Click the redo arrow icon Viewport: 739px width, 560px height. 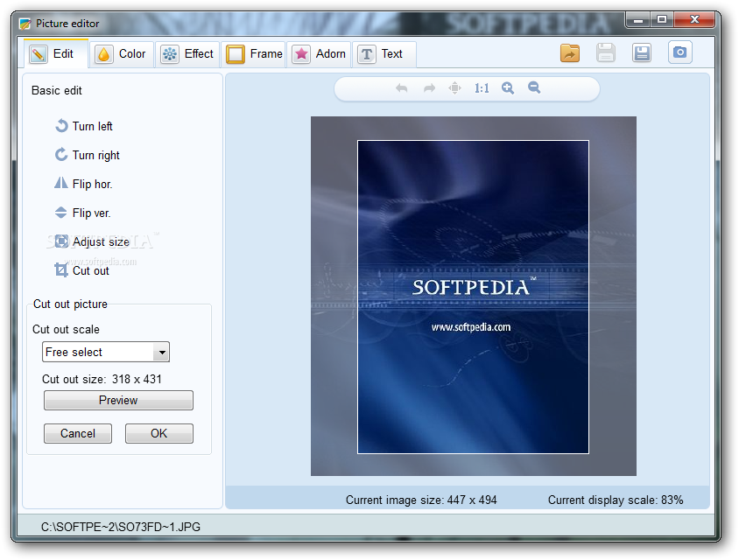pos(429,88)
